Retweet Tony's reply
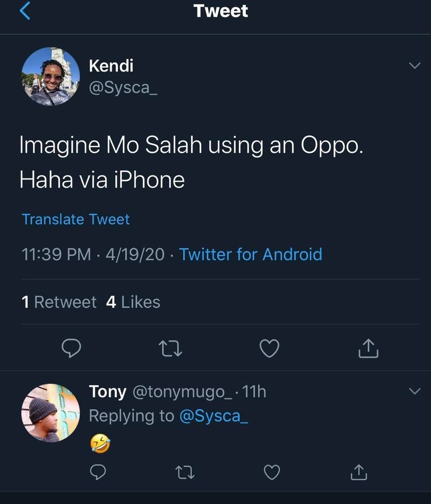Viewport: 431px width, 504px height. tap(185, 473)
